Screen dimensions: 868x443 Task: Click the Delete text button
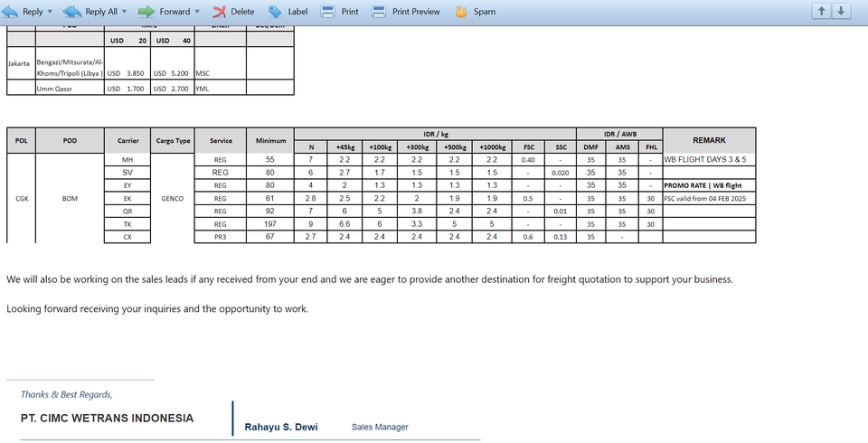242,12
